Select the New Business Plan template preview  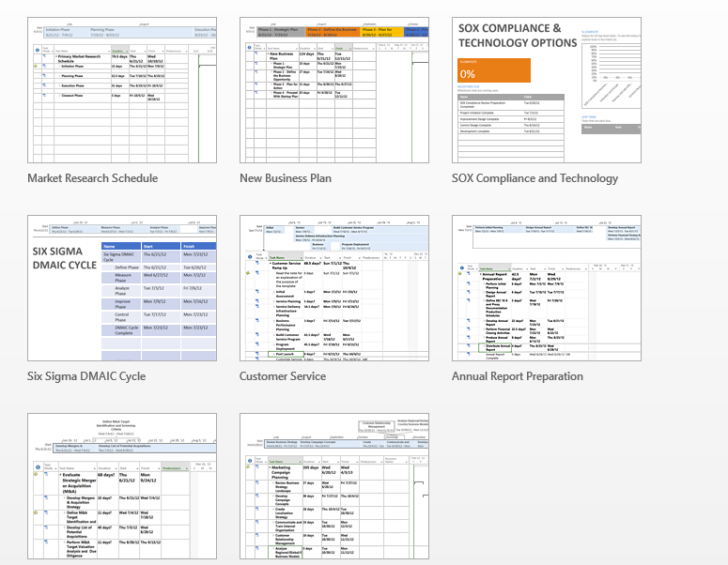(334, 90)
